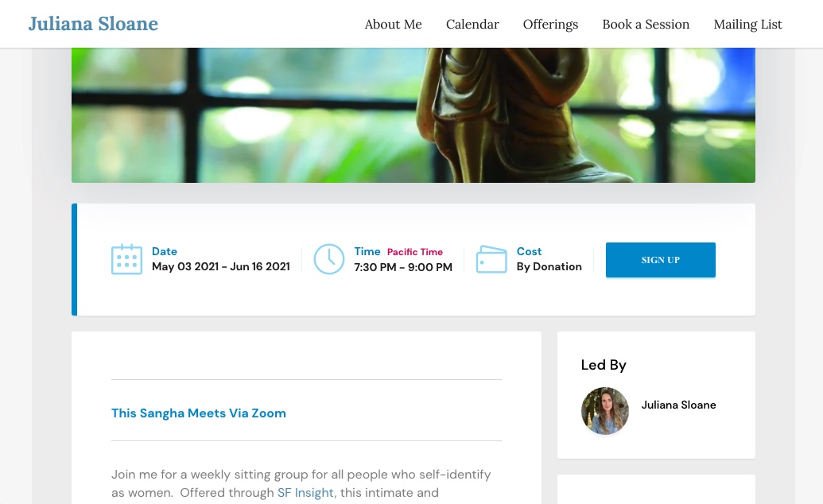Click the clock time icon
This screenshot has height=504, width=823.
tap(329, 259)
